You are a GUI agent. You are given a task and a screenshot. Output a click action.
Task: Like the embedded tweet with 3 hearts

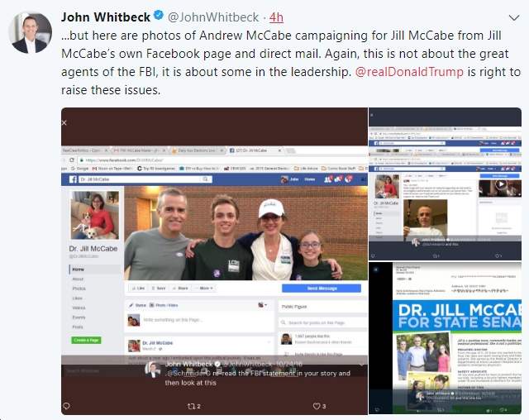[x=319, y=406]
